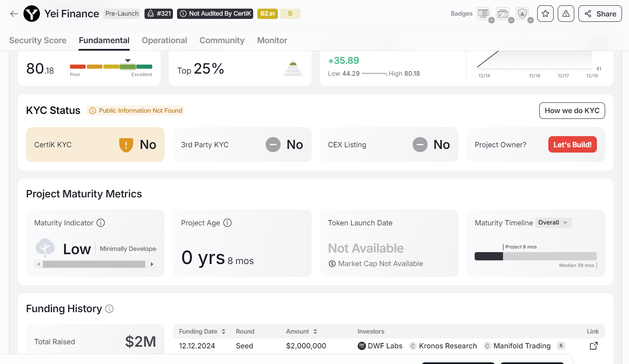Image resolution: width=629 pixels, height=364 pixels.
Task: Click the CEX Listing minus icon
Action: pos(420,144)
